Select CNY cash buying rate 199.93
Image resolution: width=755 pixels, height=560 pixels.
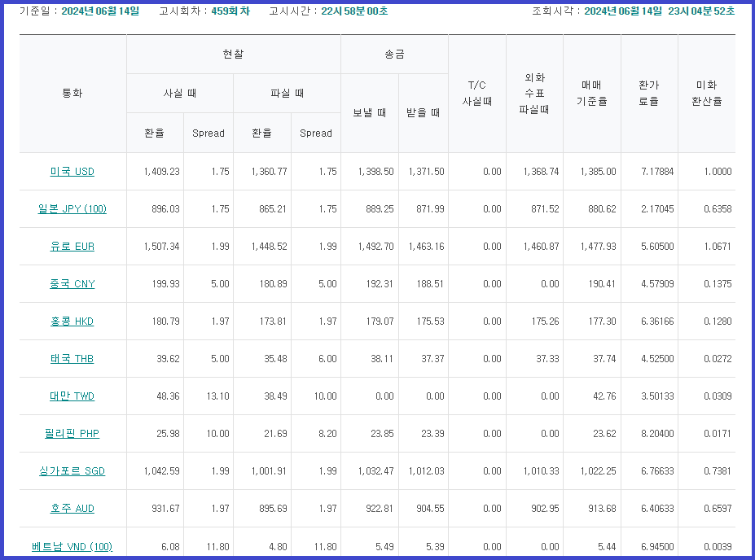pyautogui.click(x=165, y=284)
